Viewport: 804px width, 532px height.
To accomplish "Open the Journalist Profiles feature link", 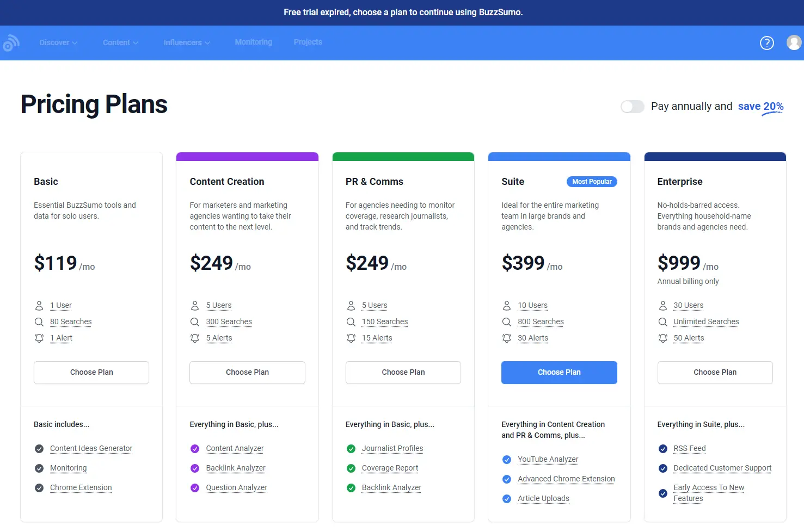I will 392,448.
